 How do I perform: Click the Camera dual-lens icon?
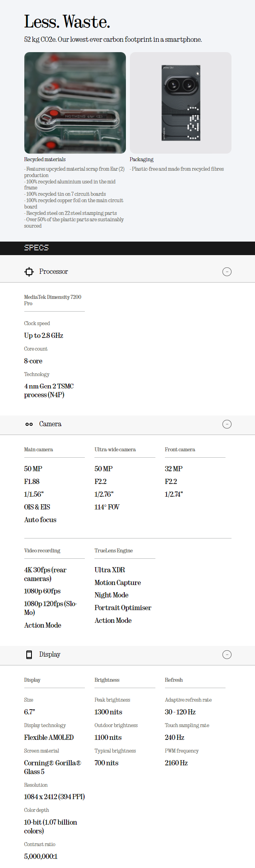tap(29, 424)
